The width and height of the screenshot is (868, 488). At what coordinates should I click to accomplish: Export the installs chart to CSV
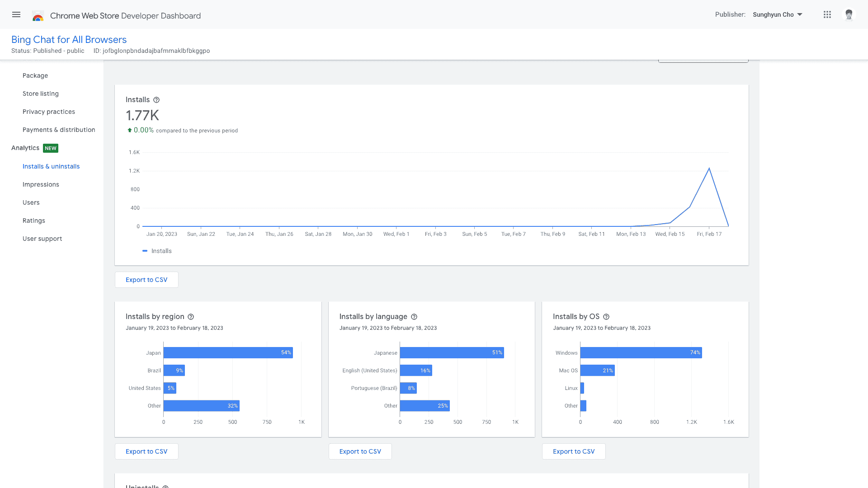pos(146,280)
